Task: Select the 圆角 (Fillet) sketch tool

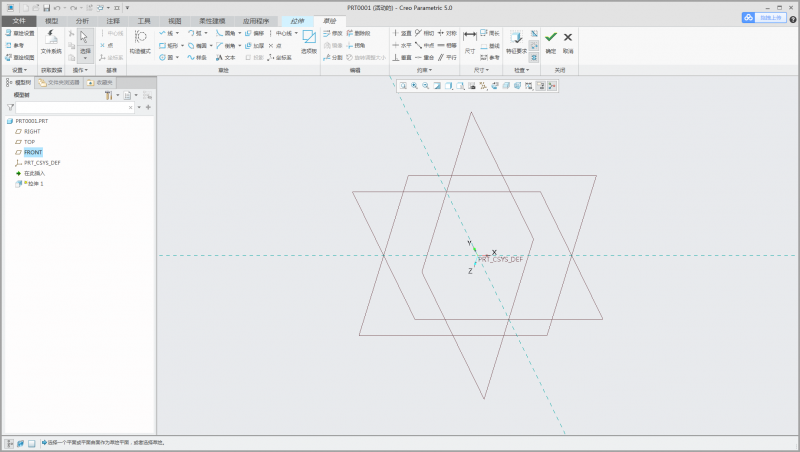Action: point(226,33)
